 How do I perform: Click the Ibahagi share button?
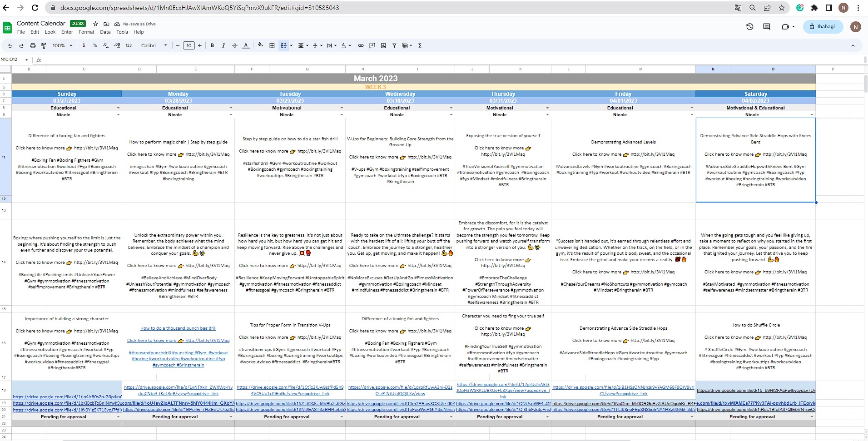coord(822,27)
